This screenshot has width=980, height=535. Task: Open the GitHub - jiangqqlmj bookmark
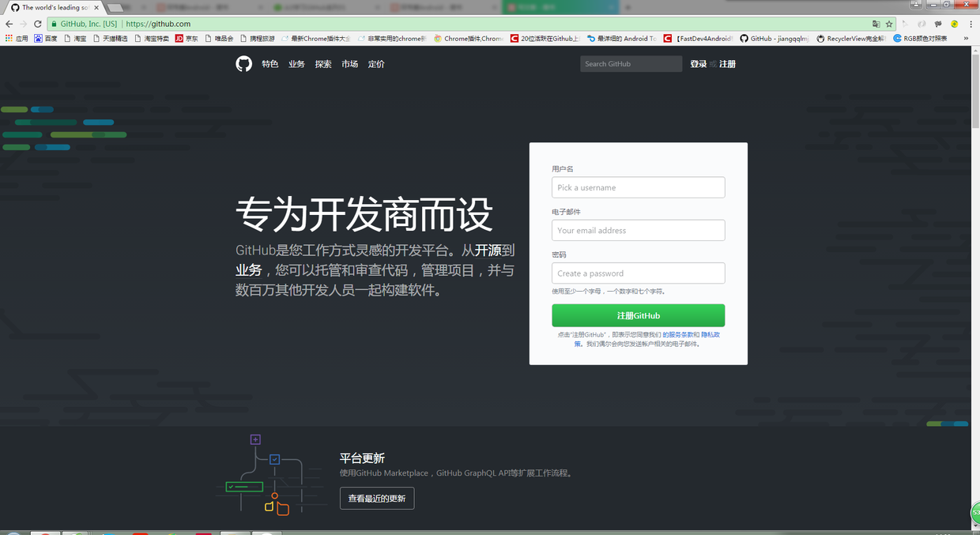click(x=775, y=38)
